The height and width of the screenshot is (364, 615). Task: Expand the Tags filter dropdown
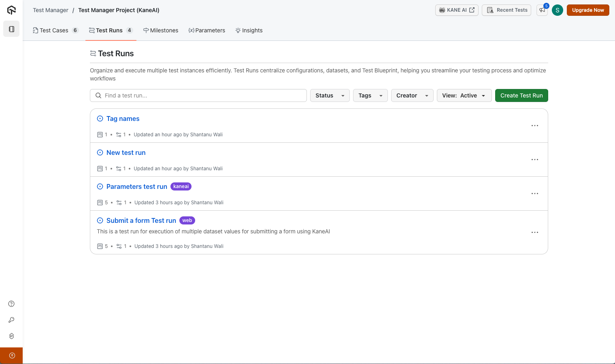coord(370,95)
